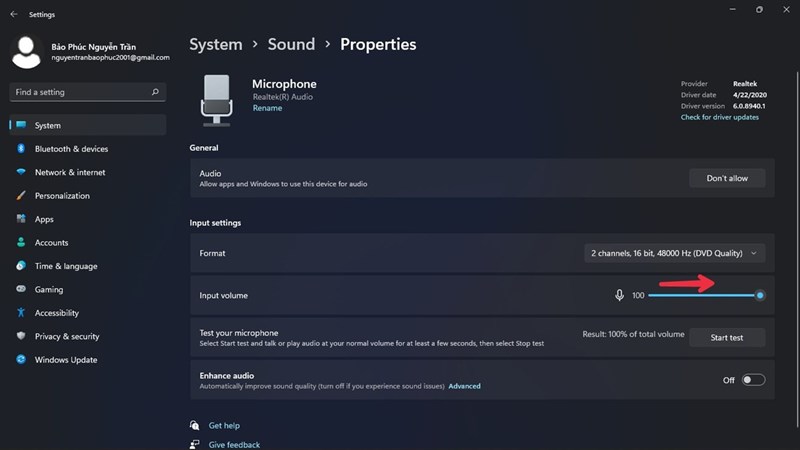This screenshot has width=800, height=450.
Task: Click the back arrow in Settings title bar
Action: pyautogui.click(x=13, y=14)
